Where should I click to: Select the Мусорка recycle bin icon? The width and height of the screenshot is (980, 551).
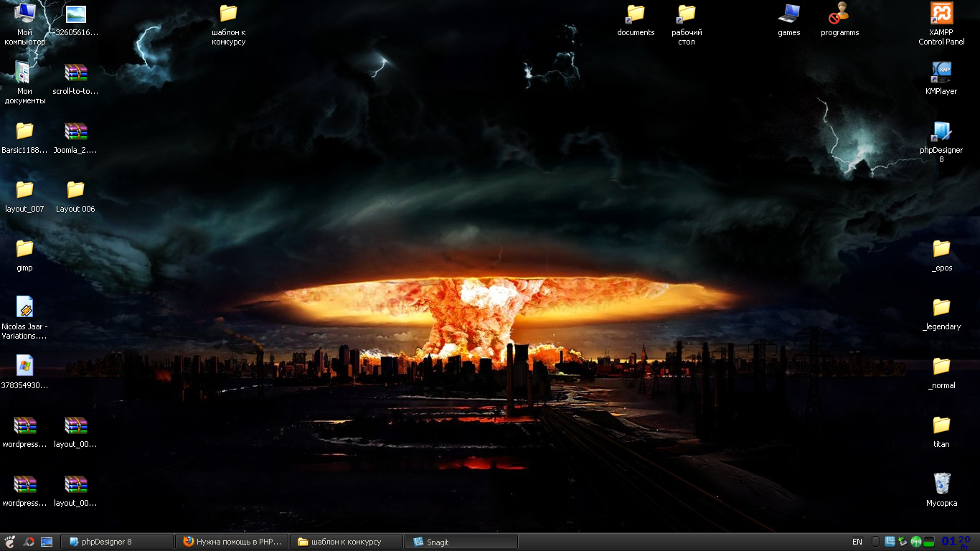pos(941,484)
